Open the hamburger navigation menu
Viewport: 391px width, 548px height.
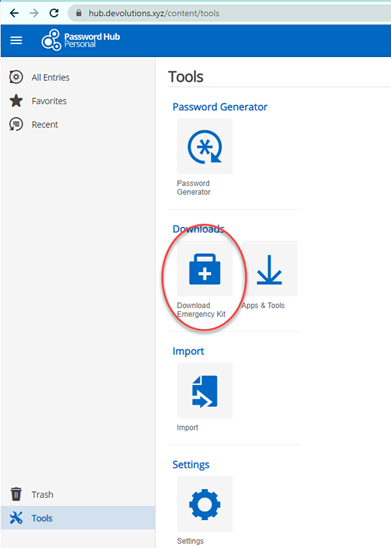point(16,40)
